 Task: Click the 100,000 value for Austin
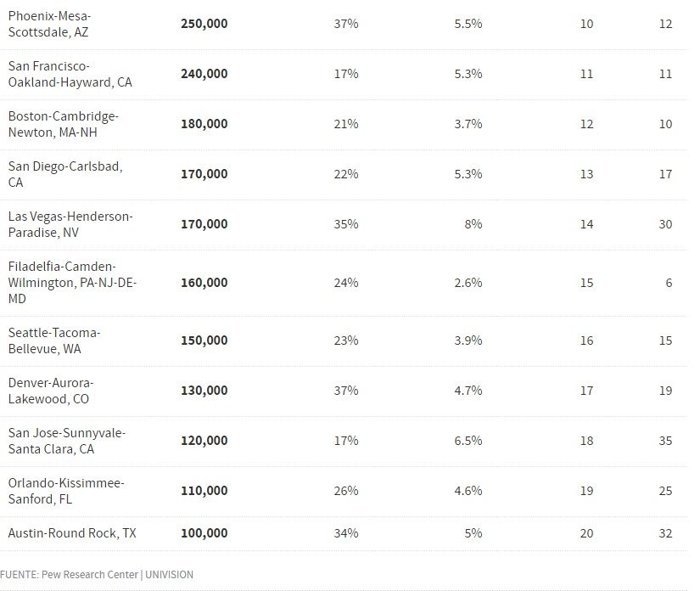tap(204, 533)
